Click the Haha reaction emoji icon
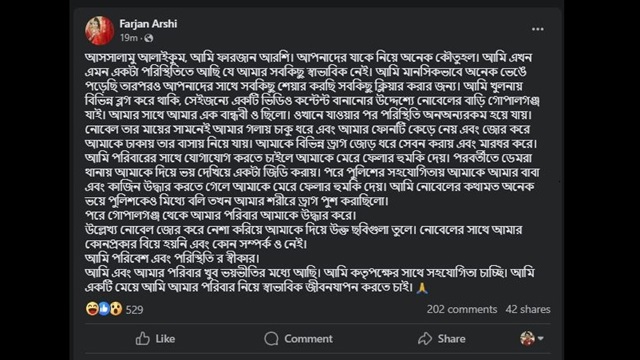Image resolution: width=640 pixels, height=360 pixels. (x=92, y=309)
